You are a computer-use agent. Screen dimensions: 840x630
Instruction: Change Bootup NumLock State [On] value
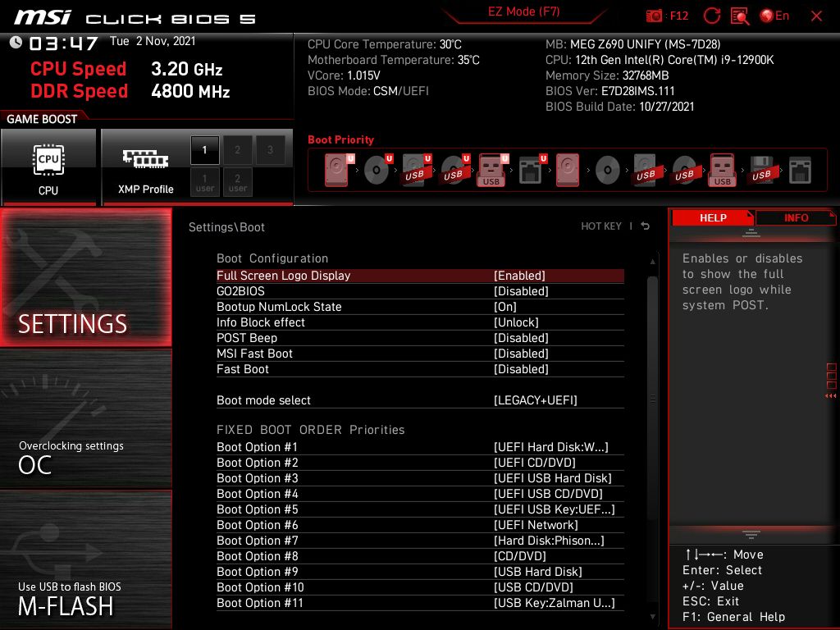[504, 307]
